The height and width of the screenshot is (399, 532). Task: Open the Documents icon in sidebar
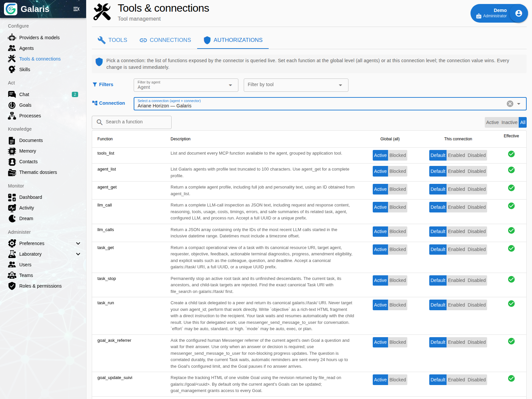click(x=12, y=140)
